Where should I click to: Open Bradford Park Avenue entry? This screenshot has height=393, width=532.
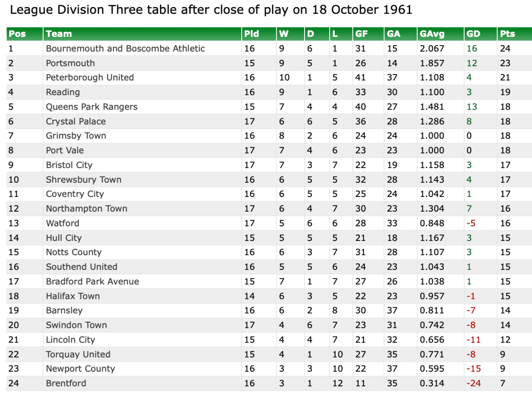click(93, 282)
